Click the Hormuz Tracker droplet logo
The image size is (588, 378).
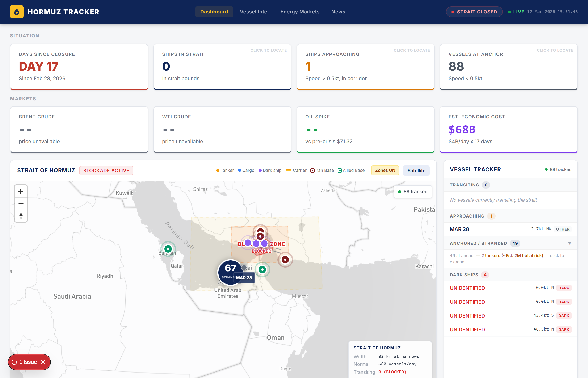[17, 12]
